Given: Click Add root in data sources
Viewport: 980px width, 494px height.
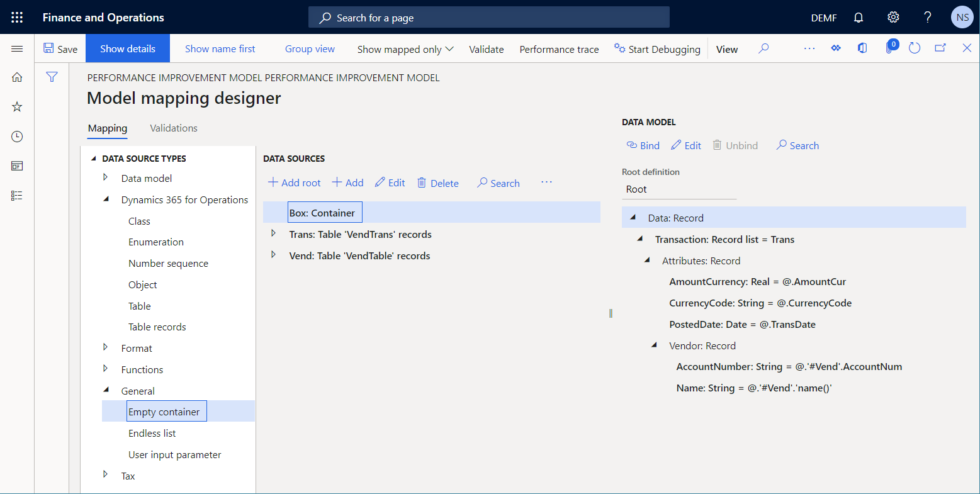Looking at the screenshot, I should [x=295, y=182].
